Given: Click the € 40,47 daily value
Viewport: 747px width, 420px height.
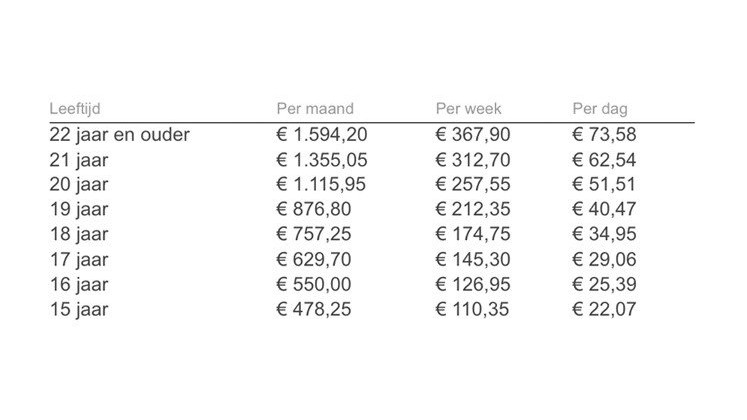Looking at the screenshot, I should [x=604, y=210].
